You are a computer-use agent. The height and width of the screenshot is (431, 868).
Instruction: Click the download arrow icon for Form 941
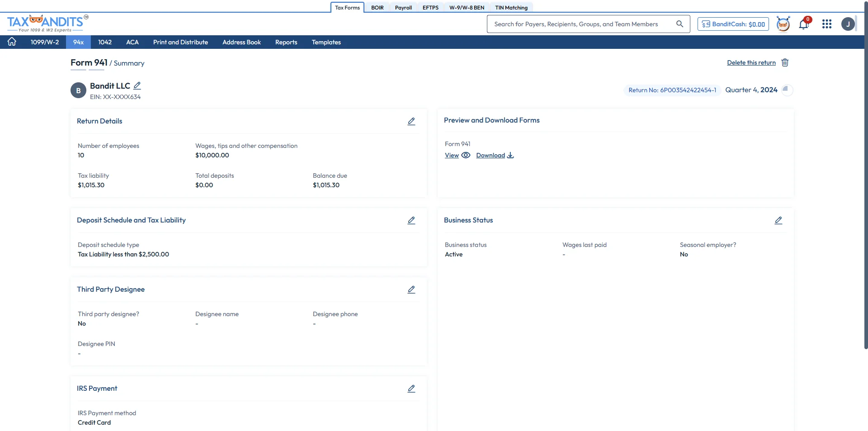point(510,155)
